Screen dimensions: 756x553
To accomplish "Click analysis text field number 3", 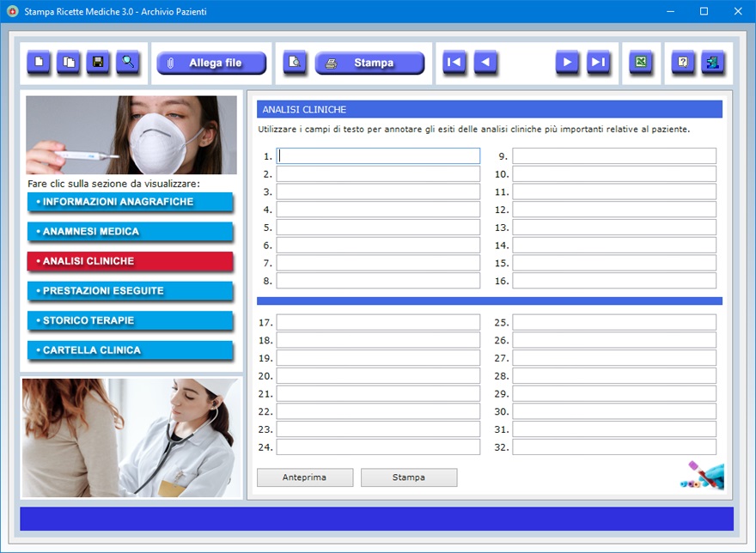I will click(x=378, y=191).
